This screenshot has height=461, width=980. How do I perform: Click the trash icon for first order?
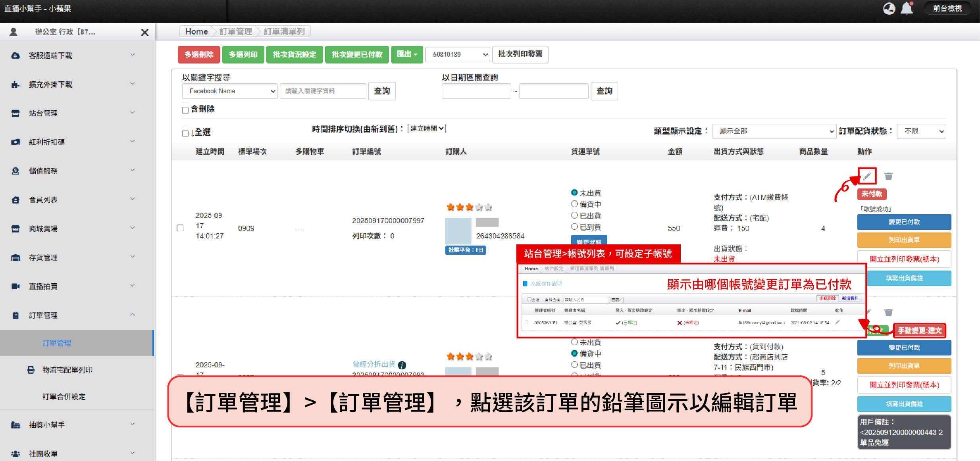pyautogui.click(x=888, y=176)
